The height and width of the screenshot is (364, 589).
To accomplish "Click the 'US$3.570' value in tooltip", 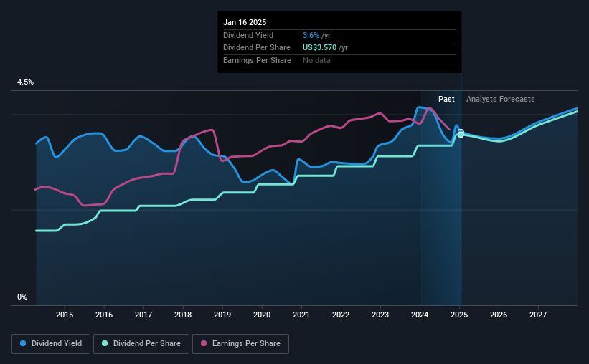I will pyautogui.click(x=320, y=48).
